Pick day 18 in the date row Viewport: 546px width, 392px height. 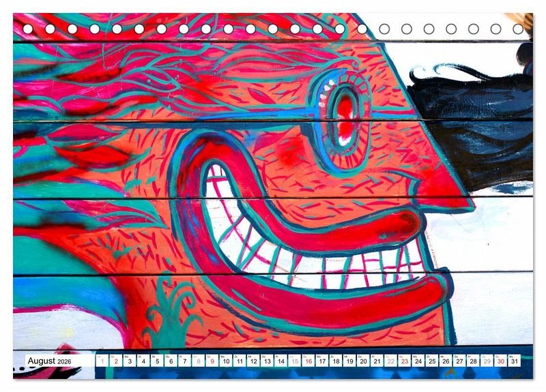coord(336,361)
